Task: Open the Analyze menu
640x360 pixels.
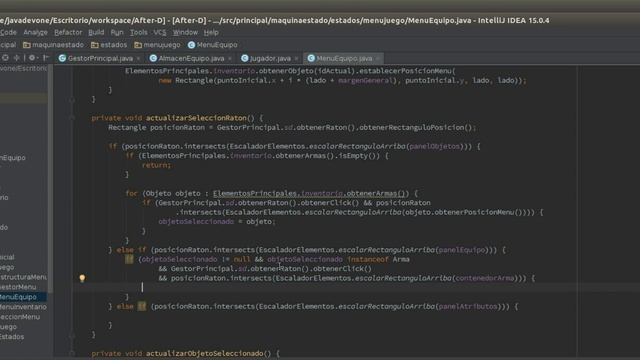Action: click(35, 32)
